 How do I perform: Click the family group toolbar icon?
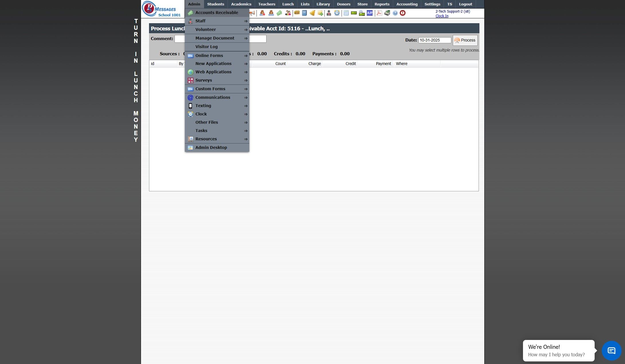[288, 13]
